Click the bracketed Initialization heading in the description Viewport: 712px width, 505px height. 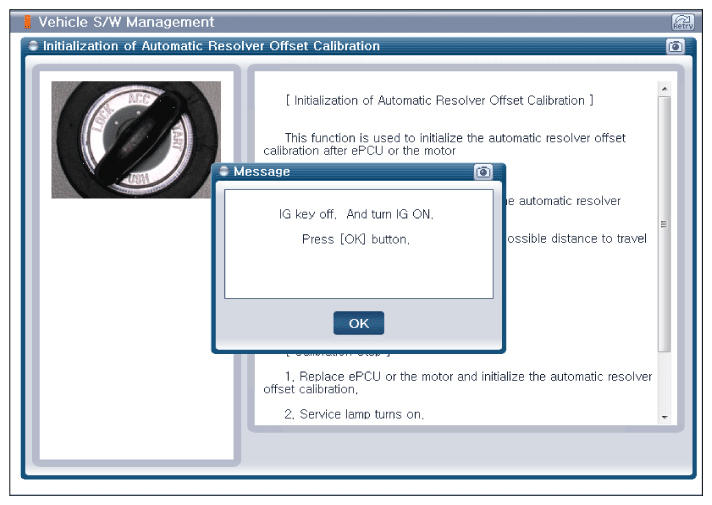tap(439, 101)
